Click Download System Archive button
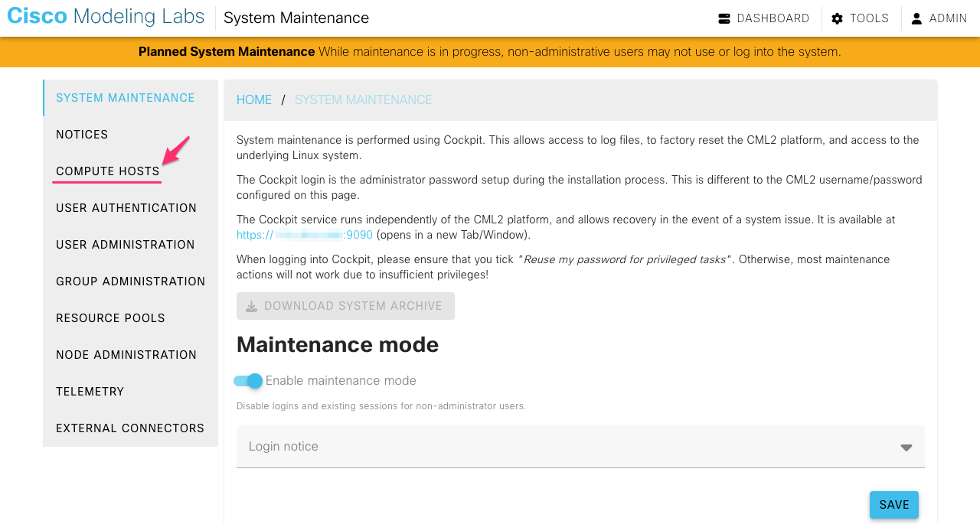The height and width of the screenshot is (524, 980). pyautogui.click(x=345, y=306)
